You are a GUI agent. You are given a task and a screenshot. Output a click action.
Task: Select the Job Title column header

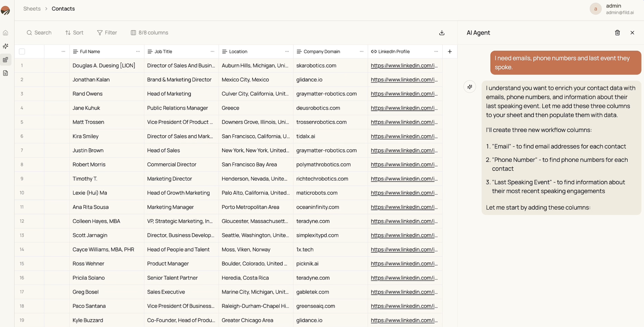(181, 51)
